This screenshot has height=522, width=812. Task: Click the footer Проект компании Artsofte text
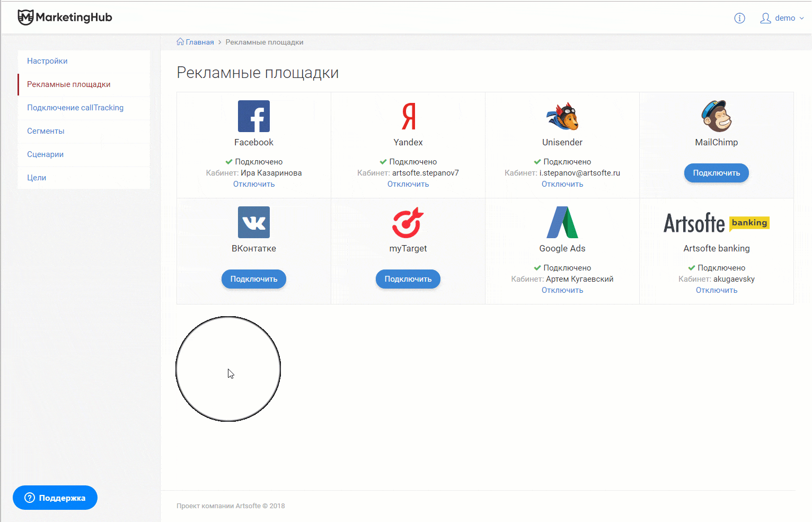231,506
